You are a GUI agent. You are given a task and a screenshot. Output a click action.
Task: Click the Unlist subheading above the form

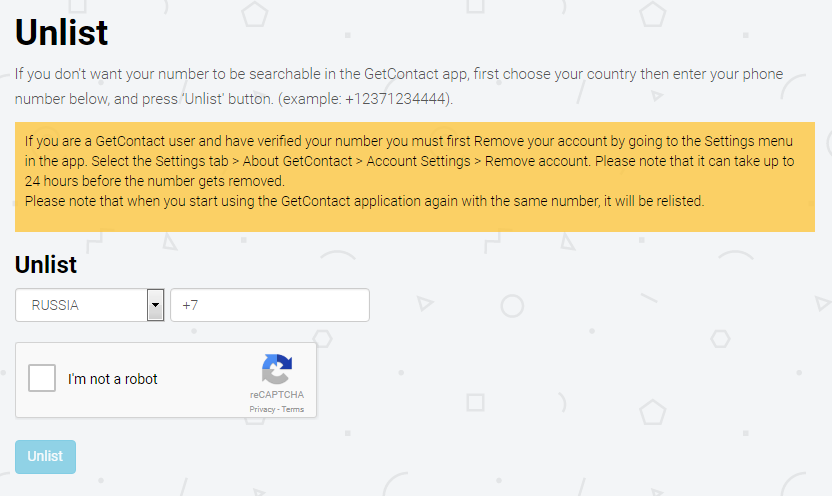tap(46, 265)
